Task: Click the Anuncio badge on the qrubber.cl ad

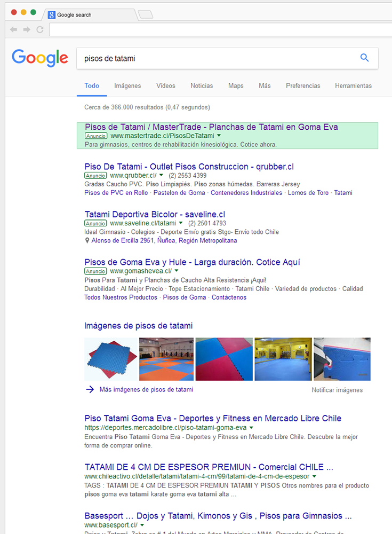Action: 95,176
